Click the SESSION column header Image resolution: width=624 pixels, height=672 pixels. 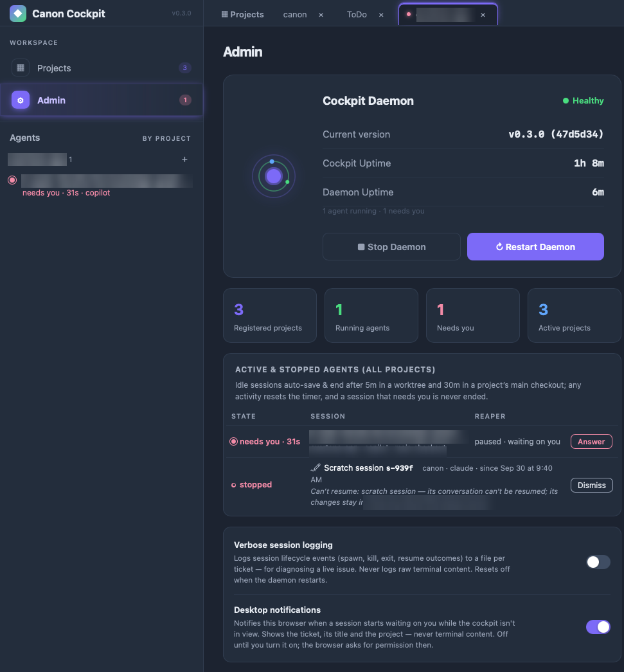328,416
